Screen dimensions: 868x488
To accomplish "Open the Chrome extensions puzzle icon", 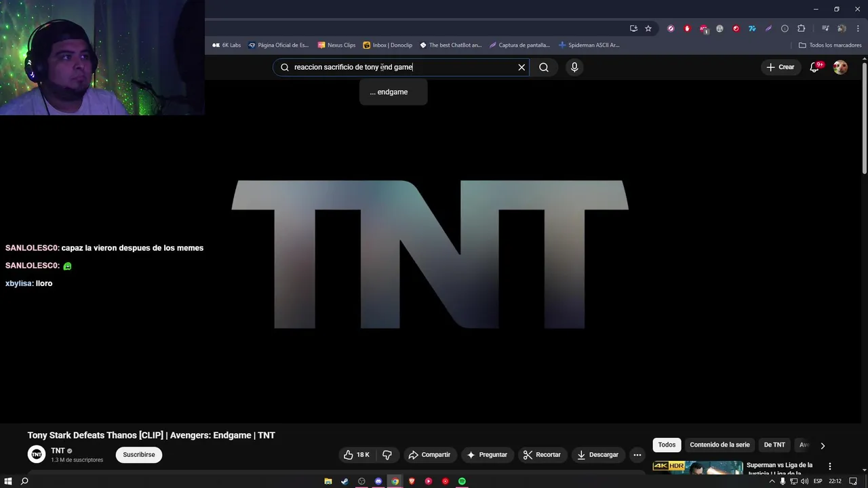I will [x=801, y=28].
